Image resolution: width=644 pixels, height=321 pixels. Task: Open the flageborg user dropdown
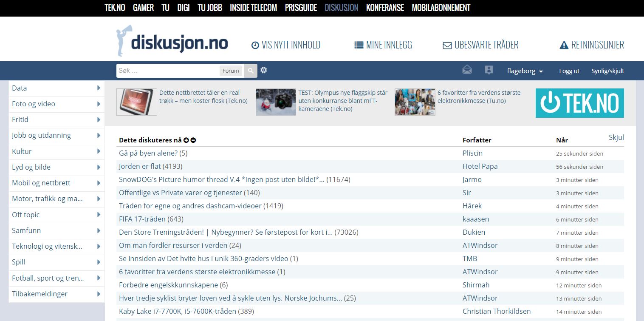pos(525,71)
